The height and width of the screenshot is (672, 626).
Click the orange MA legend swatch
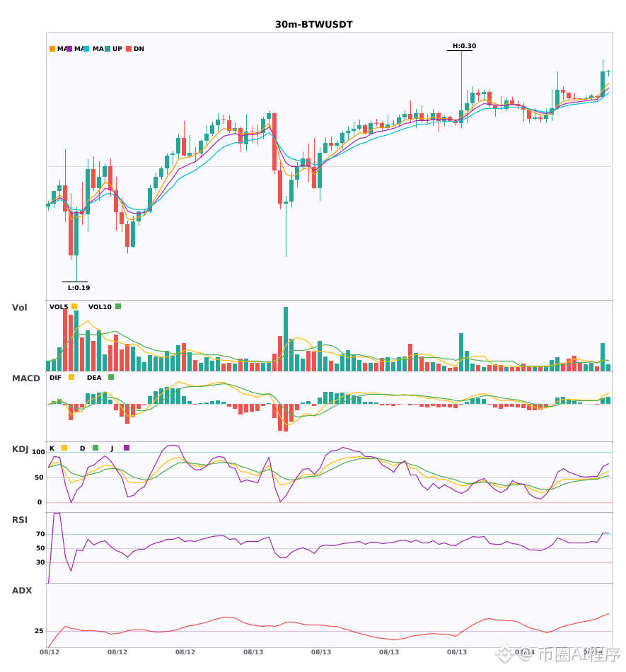[x=52, y=49]
